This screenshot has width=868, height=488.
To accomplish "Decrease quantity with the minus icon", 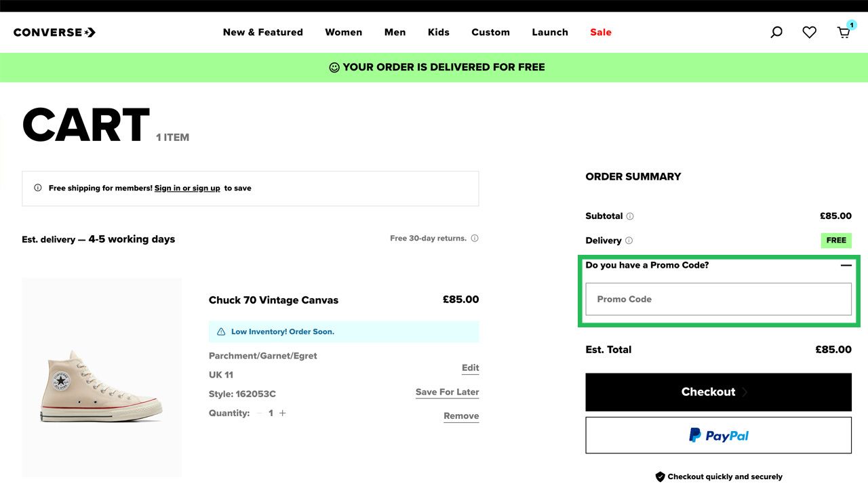I will 259,413.
